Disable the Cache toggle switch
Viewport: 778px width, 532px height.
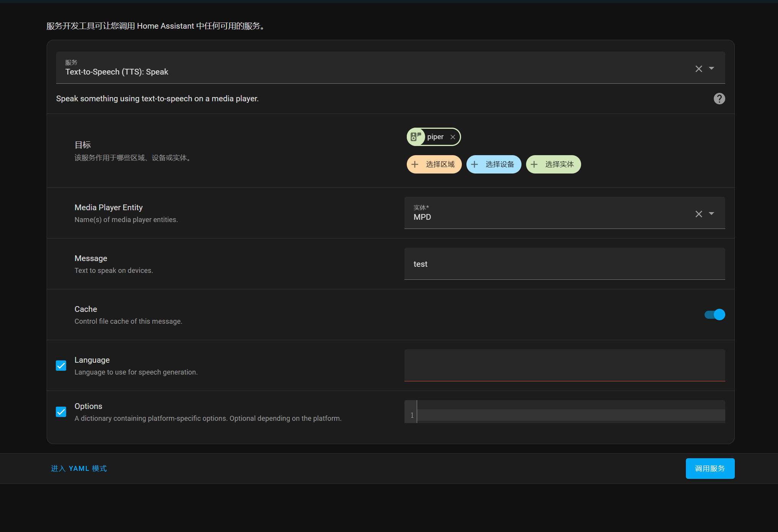[x=714, y=314]
